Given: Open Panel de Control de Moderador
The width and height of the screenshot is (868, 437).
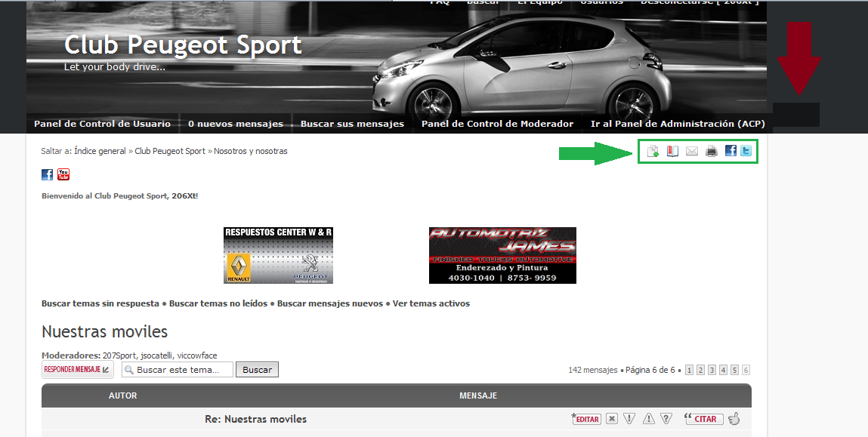Looking at the screenshot, I should (497, 124).
